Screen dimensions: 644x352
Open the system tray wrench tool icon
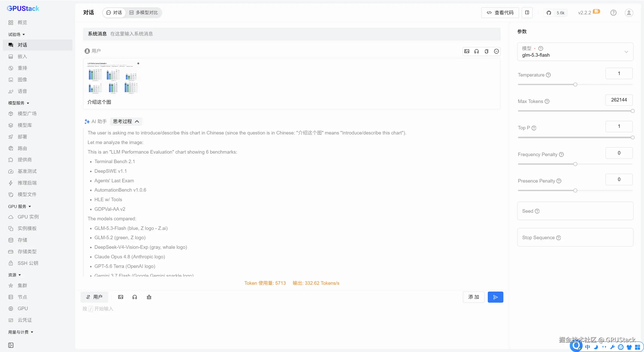613,347
